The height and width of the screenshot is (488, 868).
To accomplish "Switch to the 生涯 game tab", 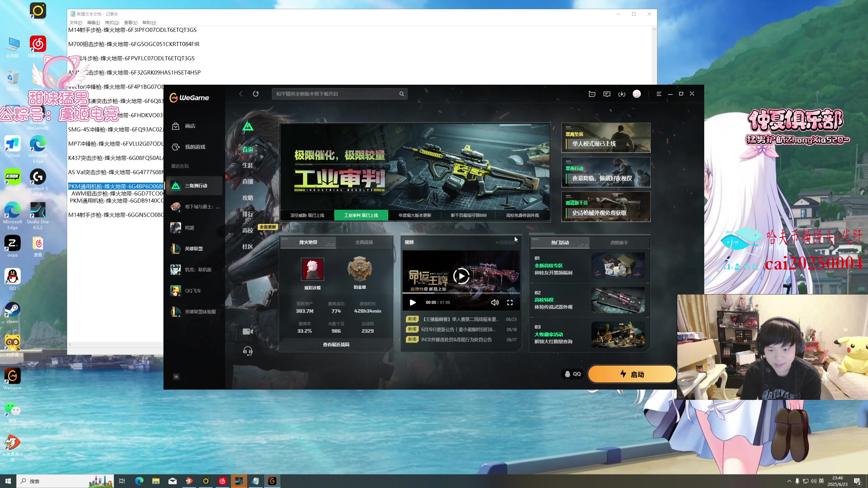I will click(248, 165).
